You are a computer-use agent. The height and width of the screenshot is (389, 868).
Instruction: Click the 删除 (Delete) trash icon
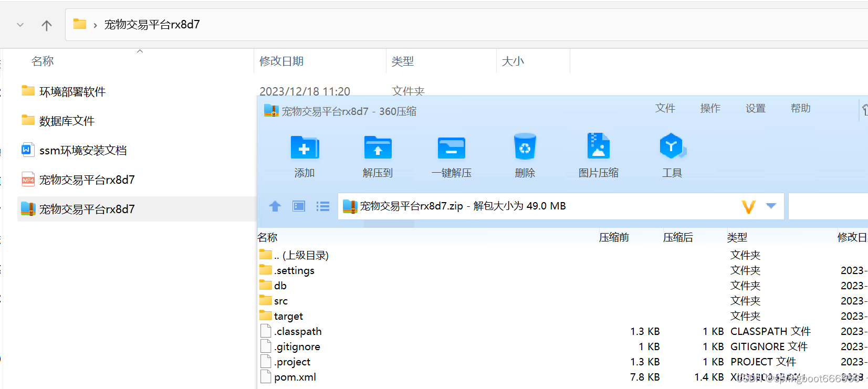coord(525,146)
